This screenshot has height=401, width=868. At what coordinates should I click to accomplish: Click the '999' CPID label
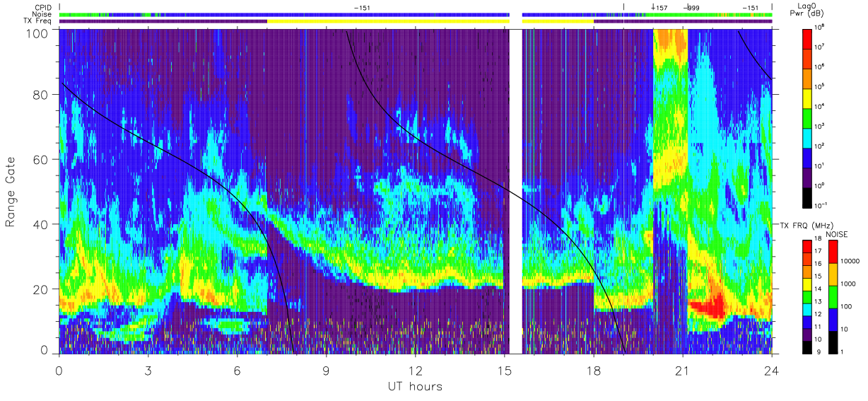point(692,8)
